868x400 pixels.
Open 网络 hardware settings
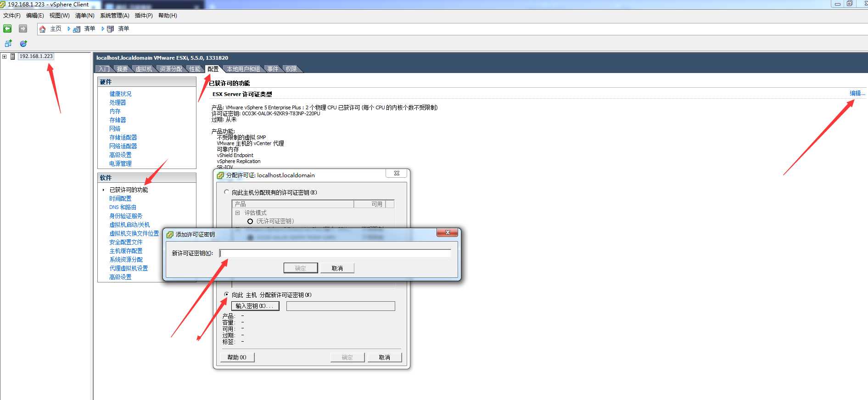[115, 129]
